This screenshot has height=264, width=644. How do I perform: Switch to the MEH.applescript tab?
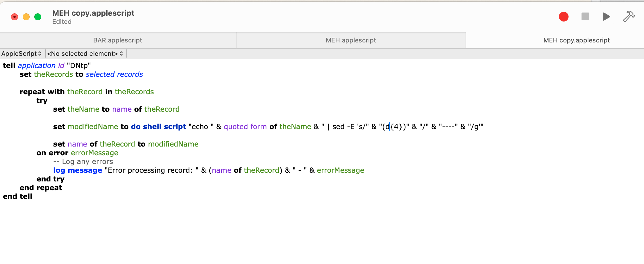351,40
